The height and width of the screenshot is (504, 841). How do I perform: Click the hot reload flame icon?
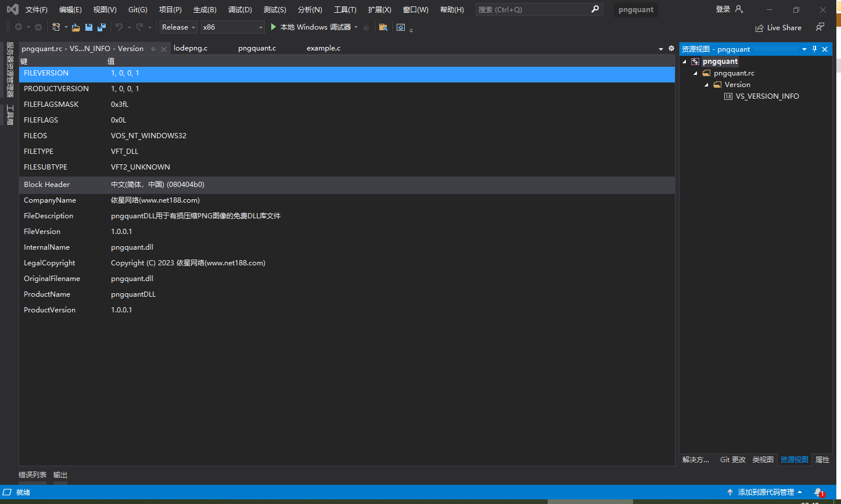point(366,27)
